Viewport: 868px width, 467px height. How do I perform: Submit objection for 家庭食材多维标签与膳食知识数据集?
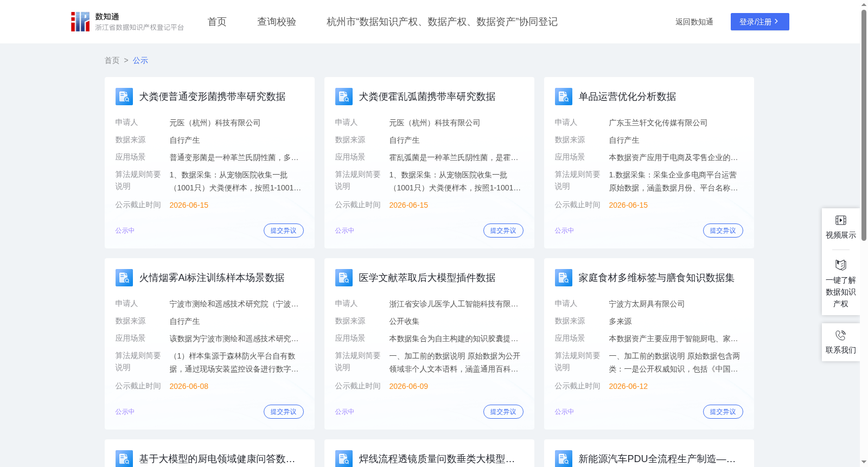(x=723, y=412)
